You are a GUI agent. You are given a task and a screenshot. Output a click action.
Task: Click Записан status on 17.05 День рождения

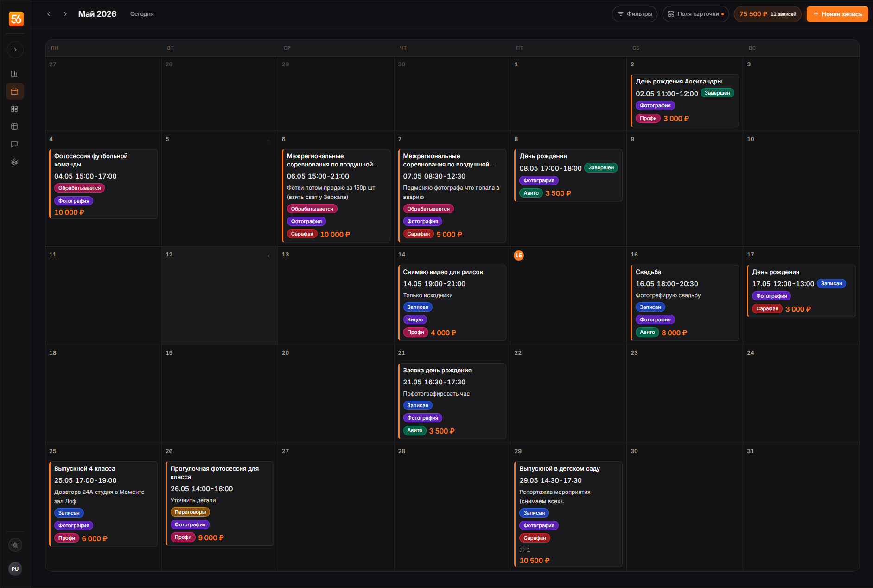[x=831, y=284]
